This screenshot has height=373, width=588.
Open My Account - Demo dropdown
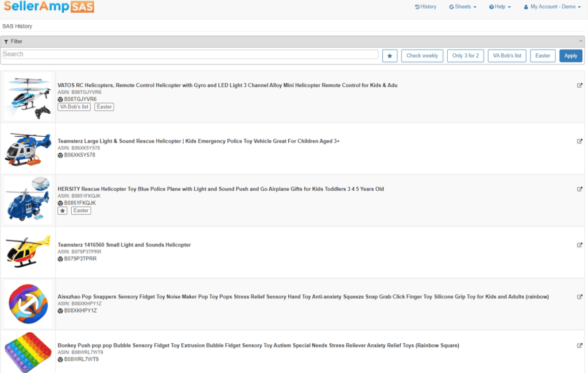click(x=552, y=7)
